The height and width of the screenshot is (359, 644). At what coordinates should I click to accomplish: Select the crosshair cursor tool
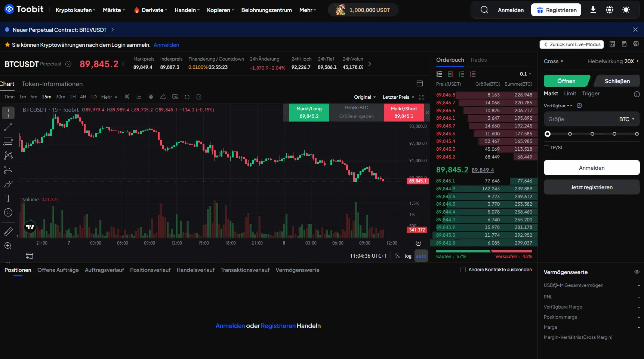point(8,113)
